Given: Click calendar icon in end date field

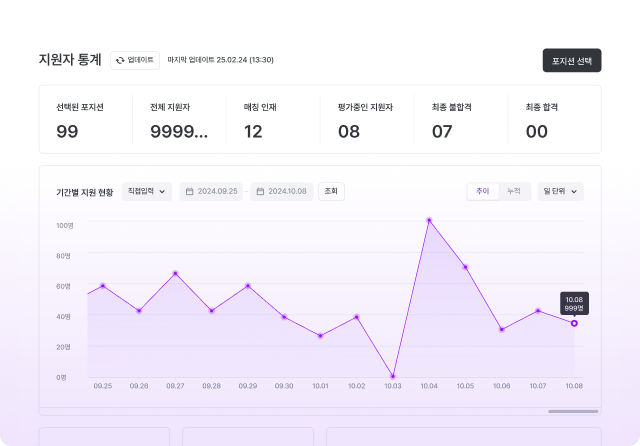Looking at the screenshot, I should (261, 191).
